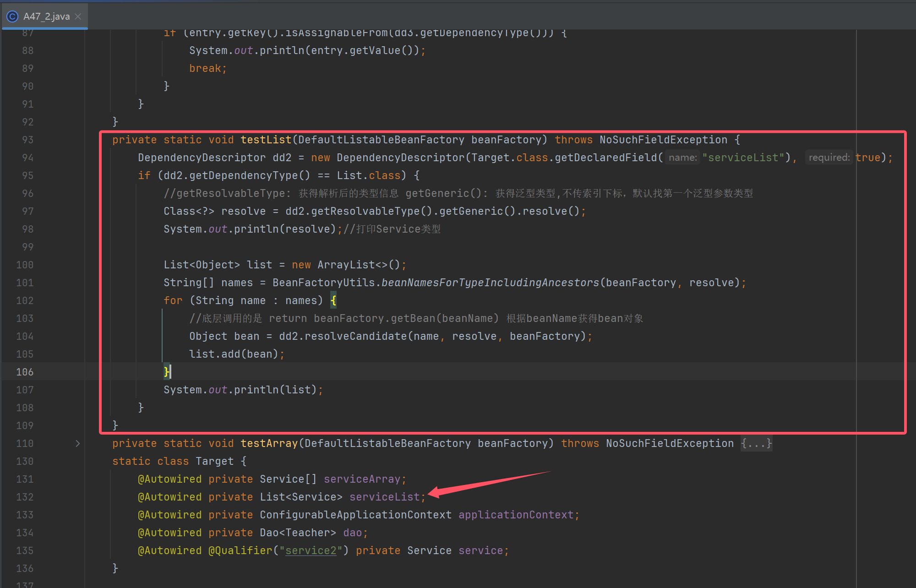Screen dimensions: 916x588
Task: Click the List.class comparison on line 95
Action: (368, 175)
